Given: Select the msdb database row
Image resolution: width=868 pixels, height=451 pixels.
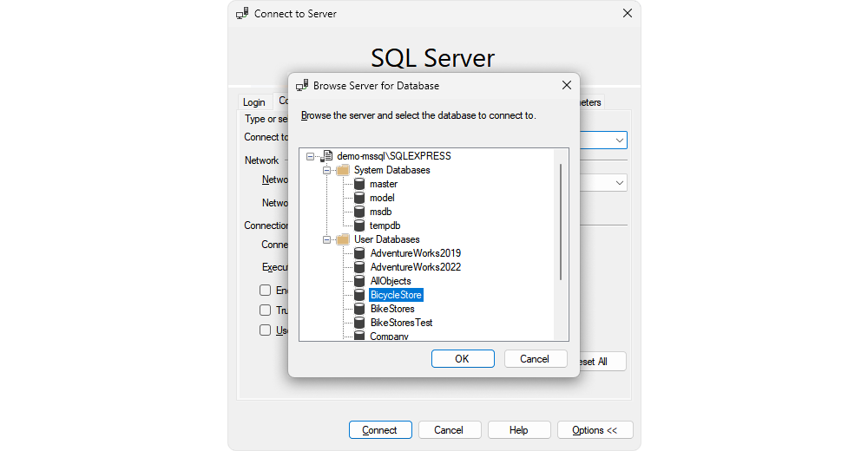Looking at the screenshot, I should click(x=381, y=212).
